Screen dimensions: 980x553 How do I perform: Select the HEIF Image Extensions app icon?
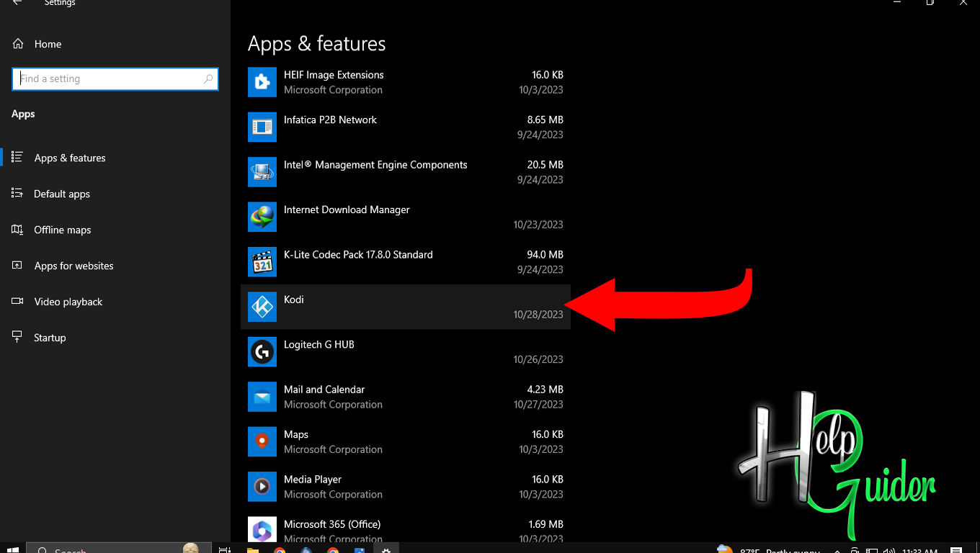(x=262, y=82)
